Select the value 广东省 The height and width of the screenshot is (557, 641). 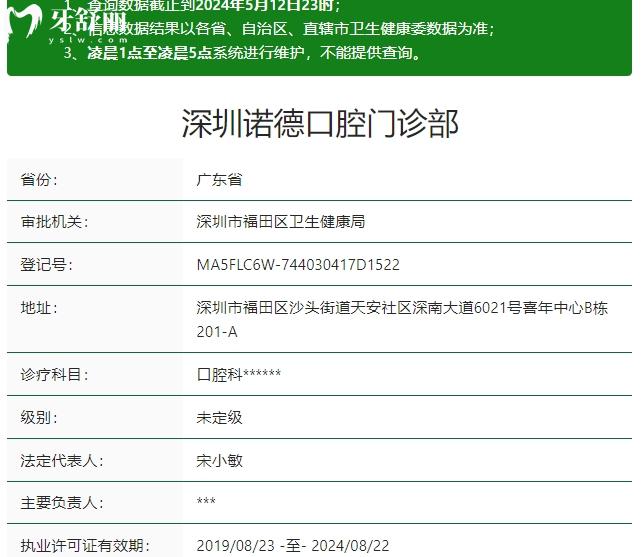[219, 179]
